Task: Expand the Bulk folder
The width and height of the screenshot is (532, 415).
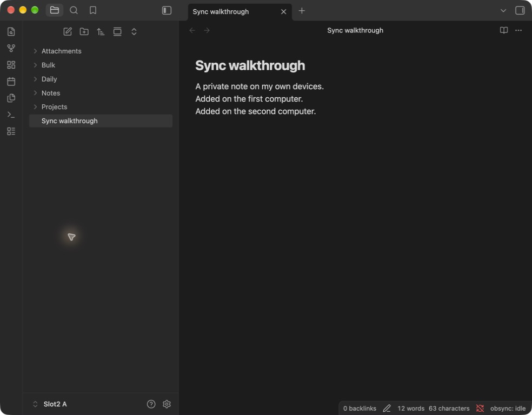Action: pyautogui.click(x=101, y=65)
